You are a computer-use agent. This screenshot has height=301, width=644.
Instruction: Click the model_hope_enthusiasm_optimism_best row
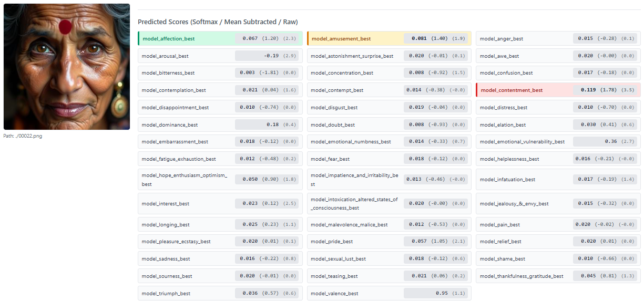[x=220, y=180]
